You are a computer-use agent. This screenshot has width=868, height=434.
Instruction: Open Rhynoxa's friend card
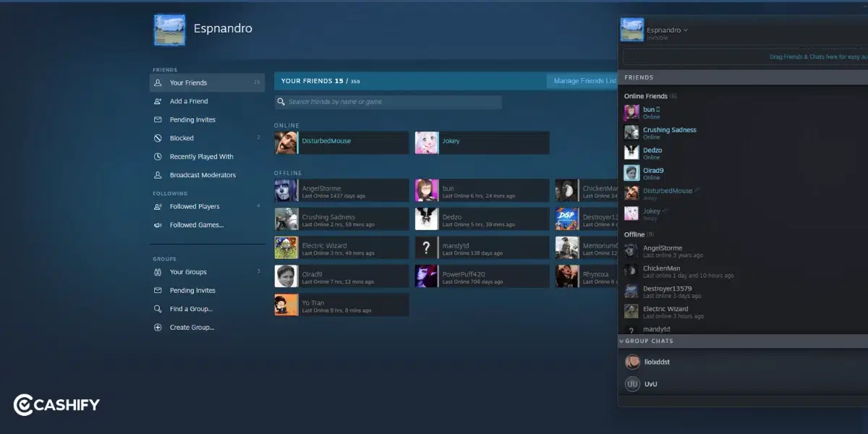pyautogui.click(x=587, y=276)
